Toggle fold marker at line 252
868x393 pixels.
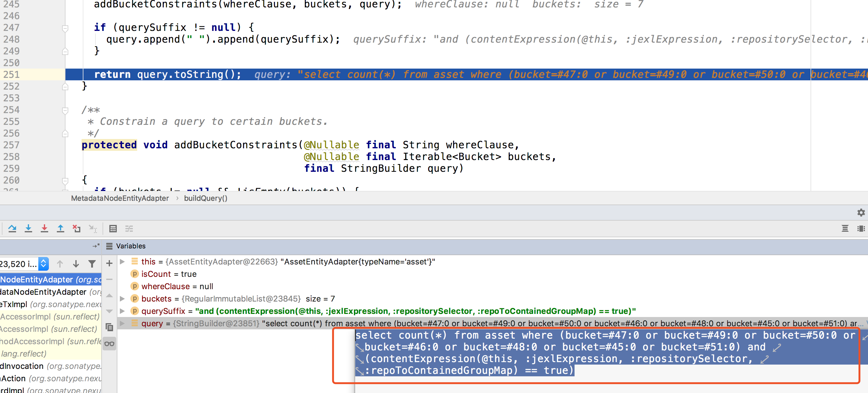click(65, 87)
